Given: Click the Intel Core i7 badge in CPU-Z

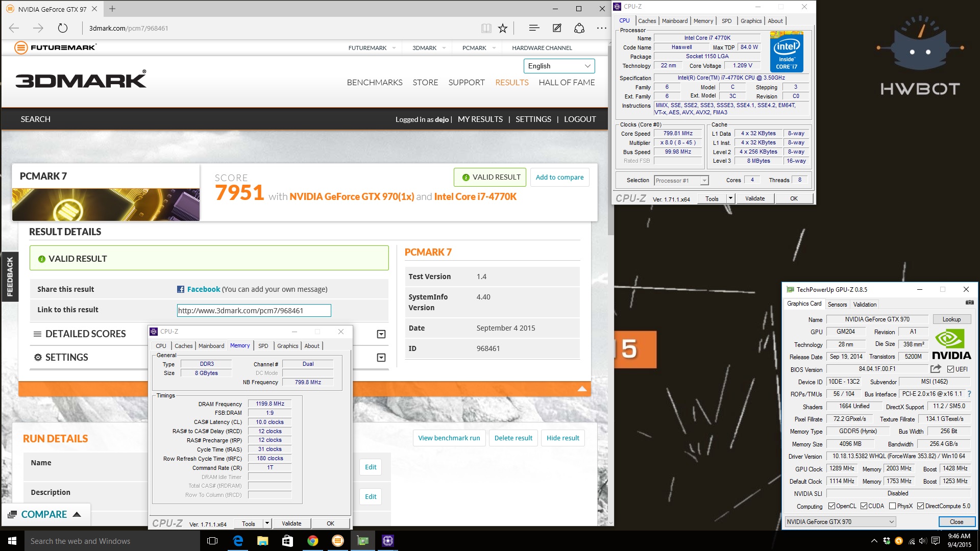Looking at the screenshot, I should (787, 52).
